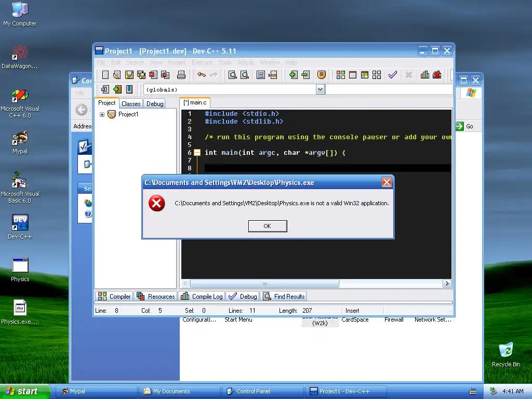The width and height of the screenshot is (532, 399).
Task: Click the grayed-out Redo arrow icon
Action: pyautogui.click(x=214, y=75)
